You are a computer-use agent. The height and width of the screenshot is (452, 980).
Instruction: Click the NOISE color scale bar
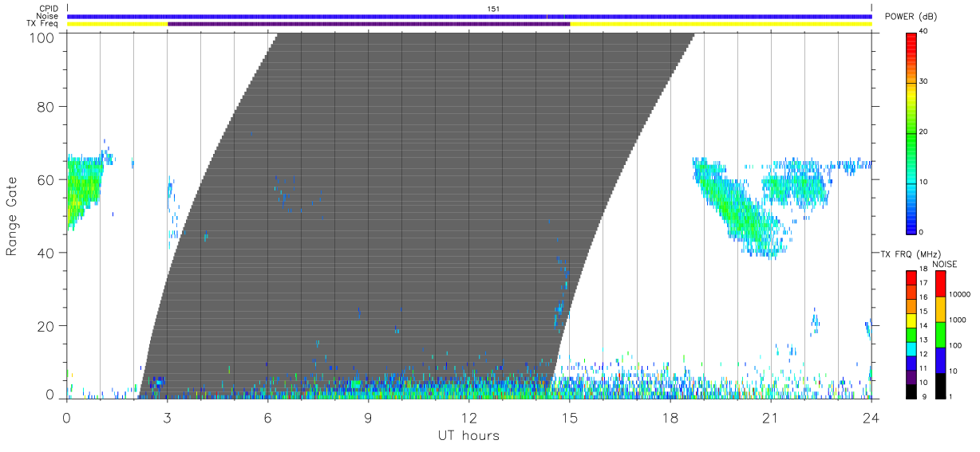pos(940,334)
